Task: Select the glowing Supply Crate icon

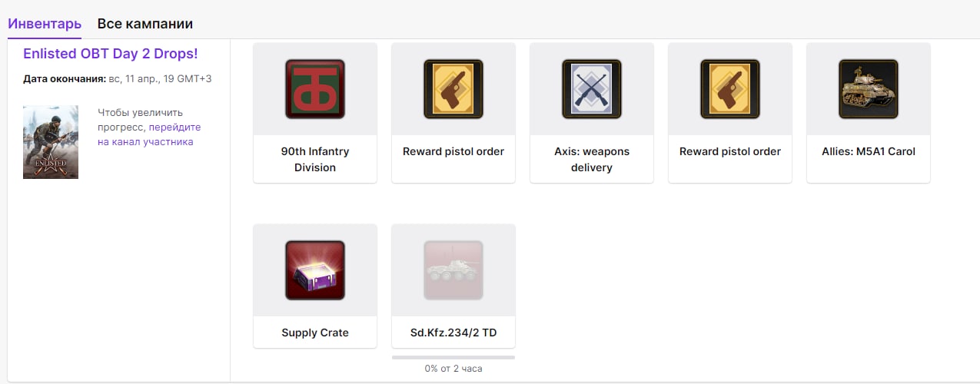Action: (x=315, y=270)
